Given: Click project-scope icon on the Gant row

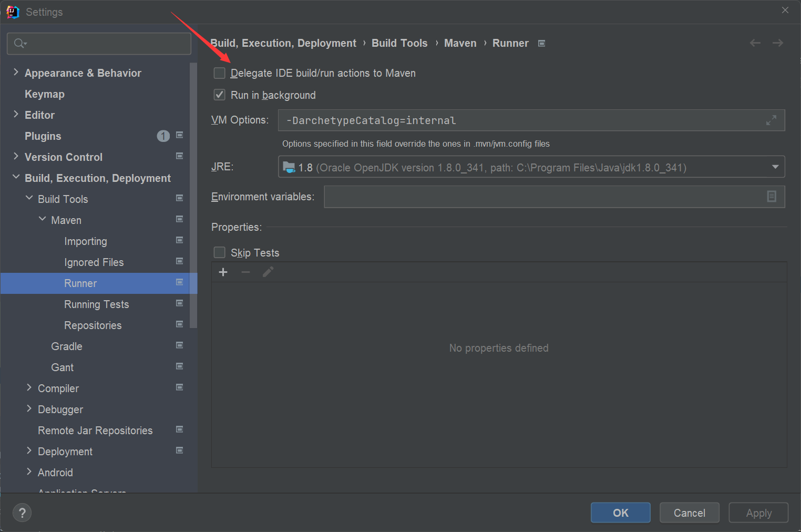Looking at the screenshot, I should (180, 366).
